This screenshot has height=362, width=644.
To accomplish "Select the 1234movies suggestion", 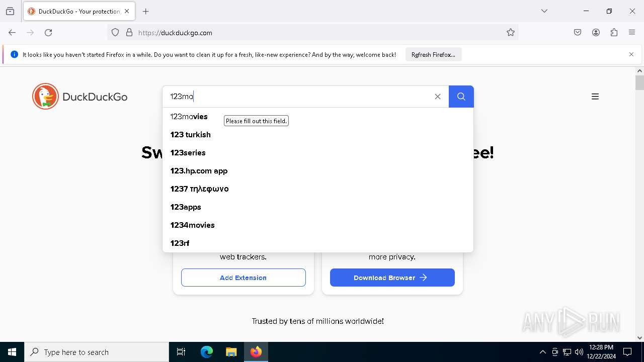I will (318, 225).
